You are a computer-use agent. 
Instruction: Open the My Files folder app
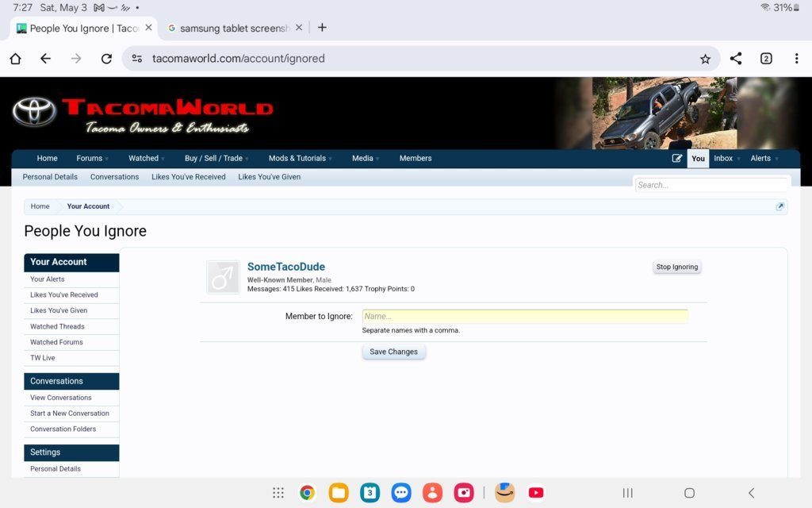pos(339,492)
